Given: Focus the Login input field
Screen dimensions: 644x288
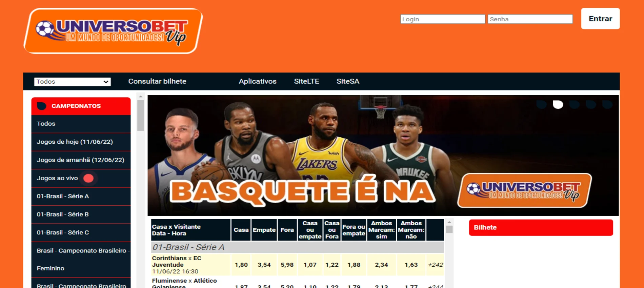Looking at the screenshot, I should 443,19.
